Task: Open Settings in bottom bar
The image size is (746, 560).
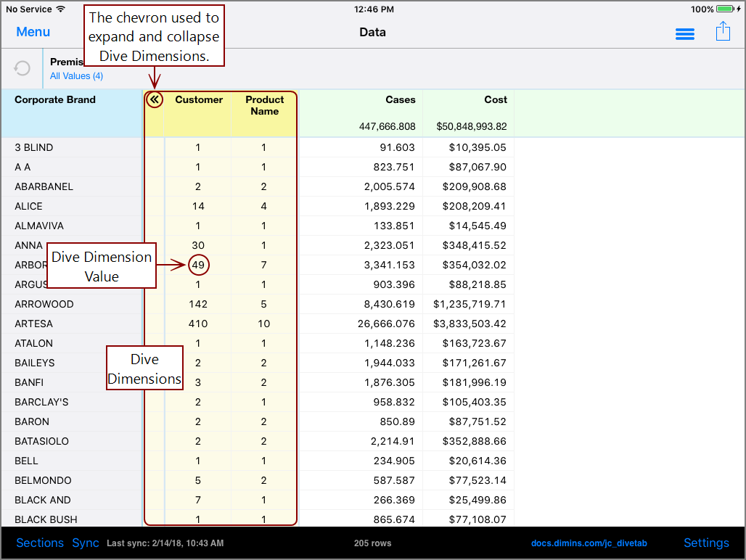Action: [x=706, y=543]
